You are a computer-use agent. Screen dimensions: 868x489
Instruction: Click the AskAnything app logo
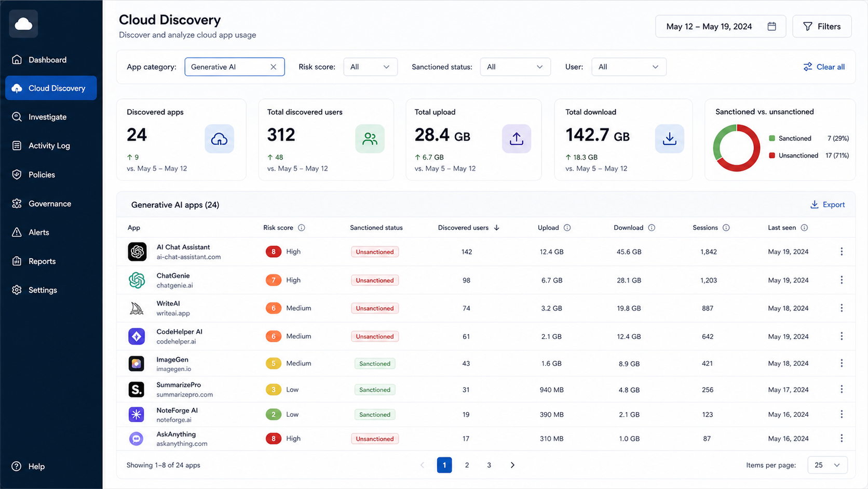pyautogui.click(x=136, y=439)
